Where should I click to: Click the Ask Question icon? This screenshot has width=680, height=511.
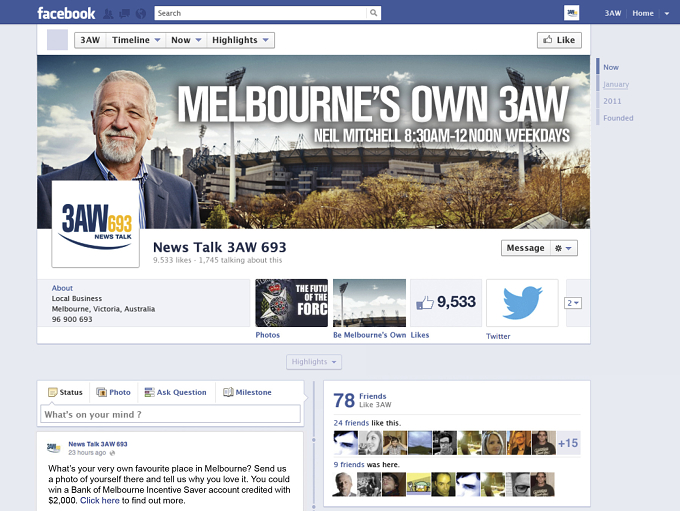click(149, 392)
